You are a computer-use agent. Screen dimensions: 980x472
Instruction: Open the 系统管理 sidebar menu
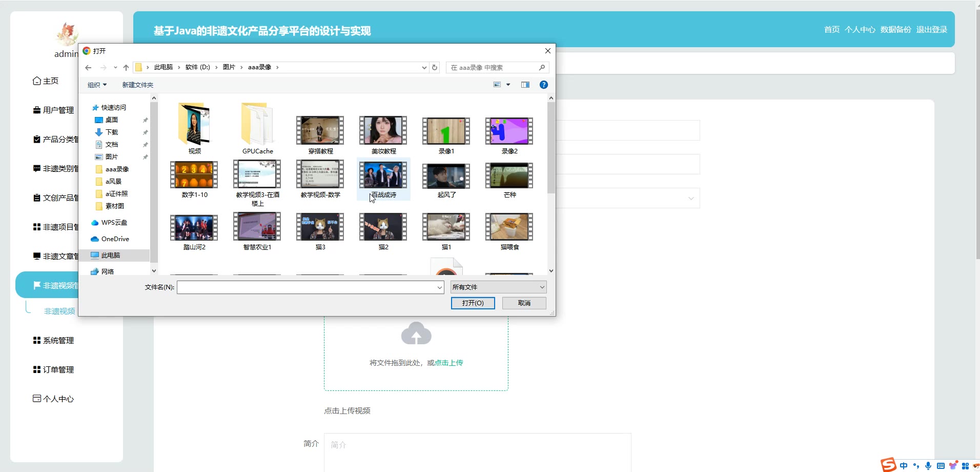[x=58, y=341]
